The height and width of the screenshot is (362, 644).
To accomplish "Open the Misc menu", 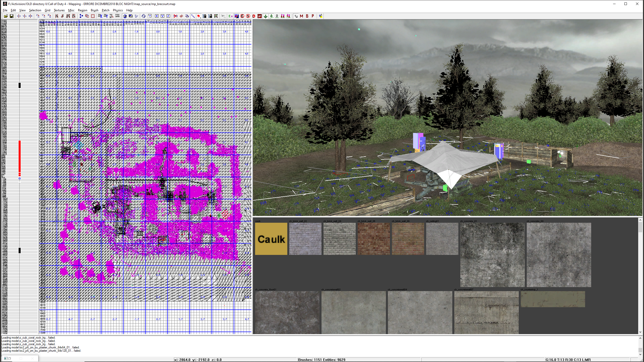I will coord(71,10).
